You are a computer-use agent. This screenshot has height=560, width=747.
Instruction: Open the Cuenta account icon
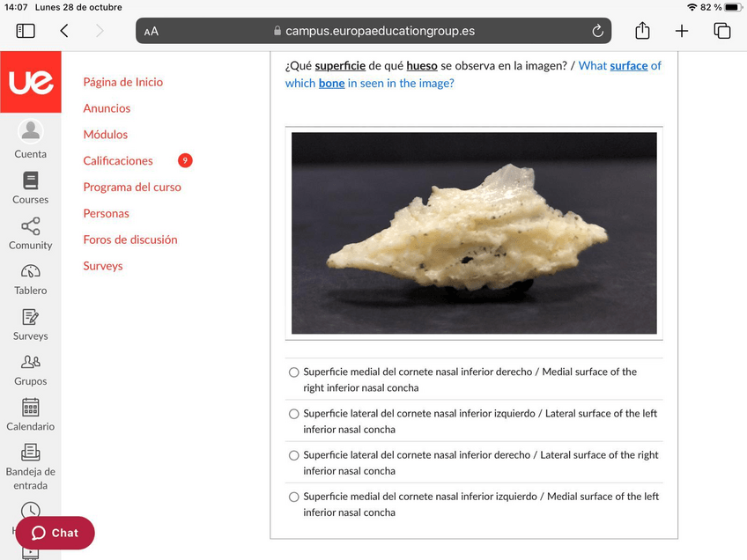click(31, 132)
